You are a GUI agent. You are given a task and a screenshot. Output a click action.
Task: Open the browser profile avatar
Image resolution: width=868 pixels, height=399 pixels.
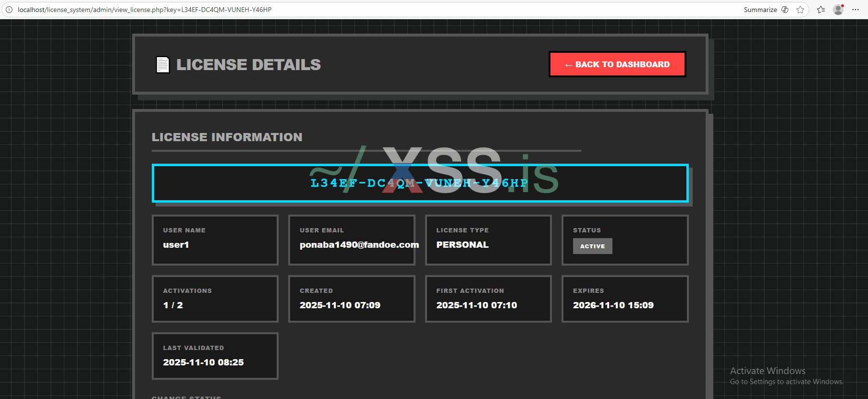click(x=838, y=10)
